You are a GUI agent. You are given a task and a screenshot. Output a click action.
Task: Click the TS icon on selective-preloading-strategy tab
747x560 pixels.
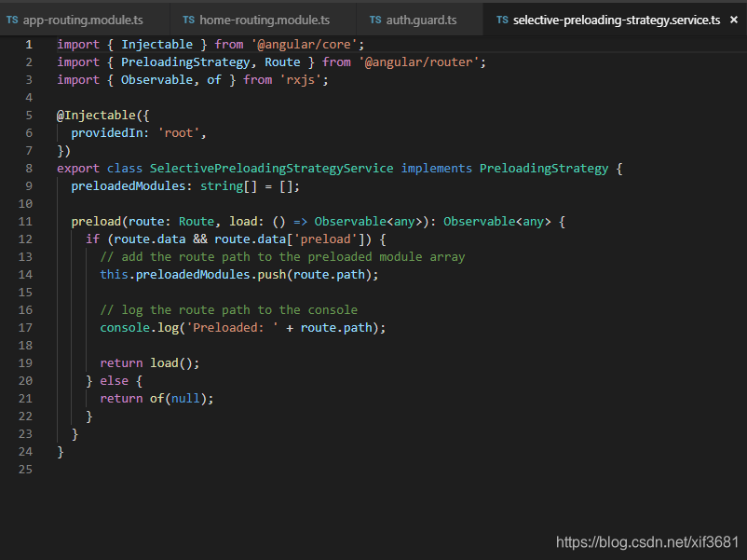click(502, 20)
